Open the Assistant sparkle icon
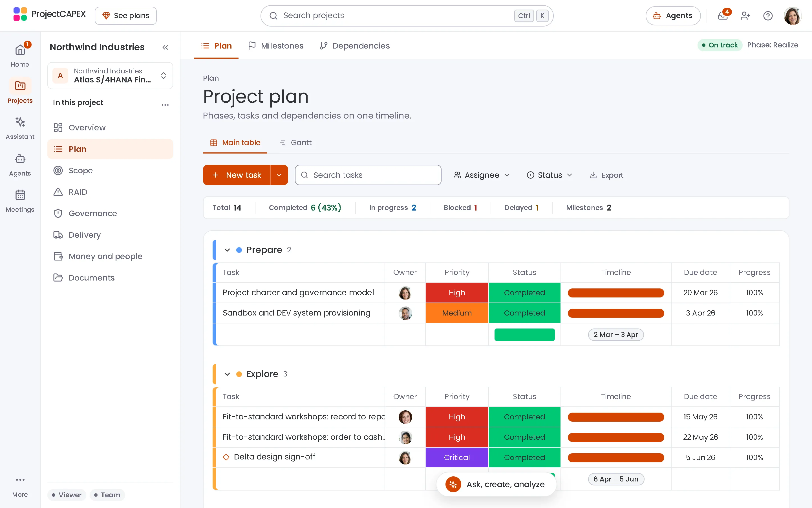Image resolution: width=812 pixels, height=508 pixels. point(20,122)
